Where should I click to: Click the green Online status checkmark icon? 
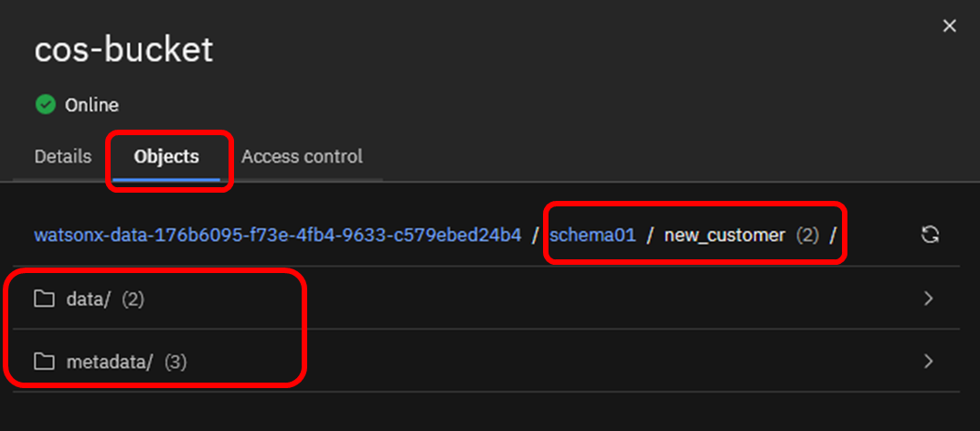[x=45, y=105]
